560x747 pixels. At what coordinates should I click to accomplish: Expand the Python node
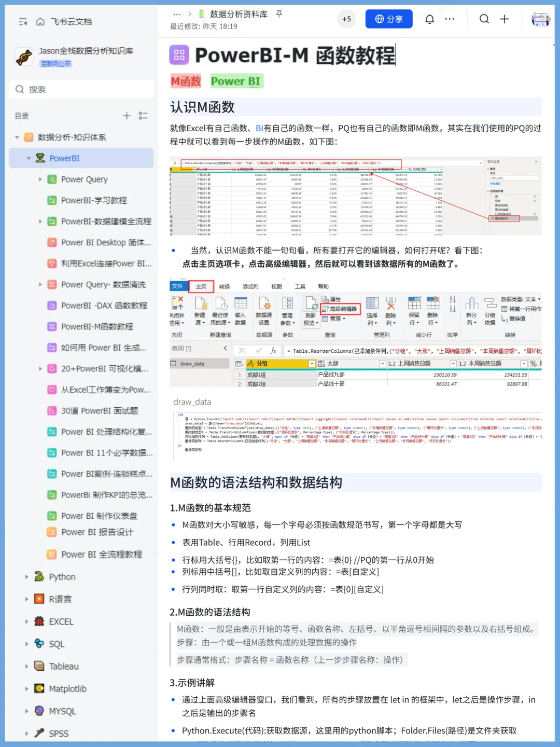click(x=27, y=577)
